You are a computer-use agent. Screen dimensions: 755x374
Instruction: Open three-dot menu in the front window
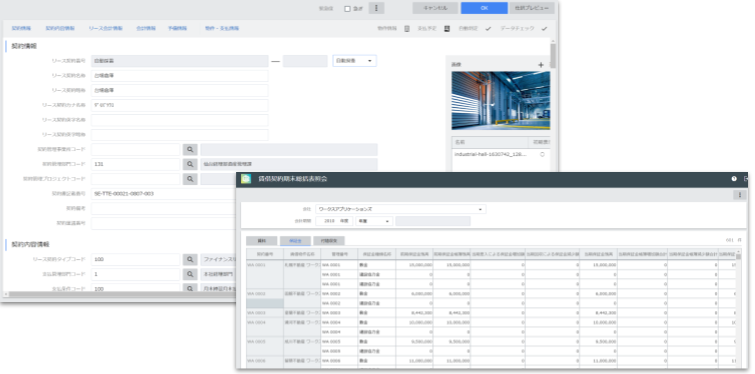pos(740,194)
